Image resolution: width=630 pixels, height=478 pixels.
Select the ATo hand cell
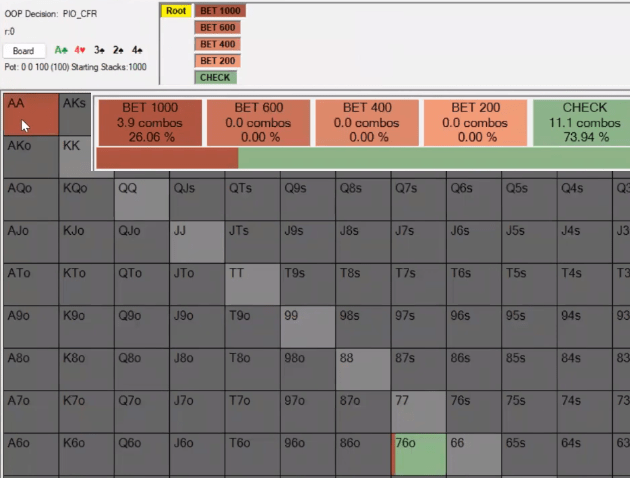point(31,285)
